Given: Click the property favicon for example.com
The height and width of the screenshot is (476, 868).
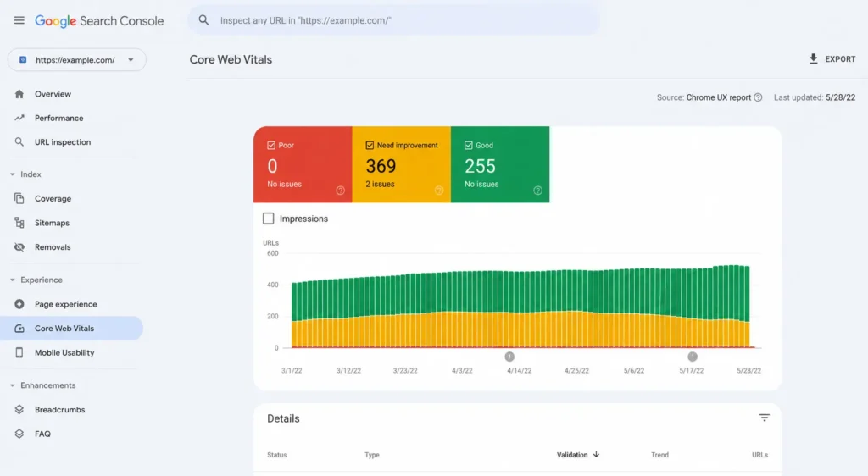Looking at the screenshot, I should pos(23,59).
